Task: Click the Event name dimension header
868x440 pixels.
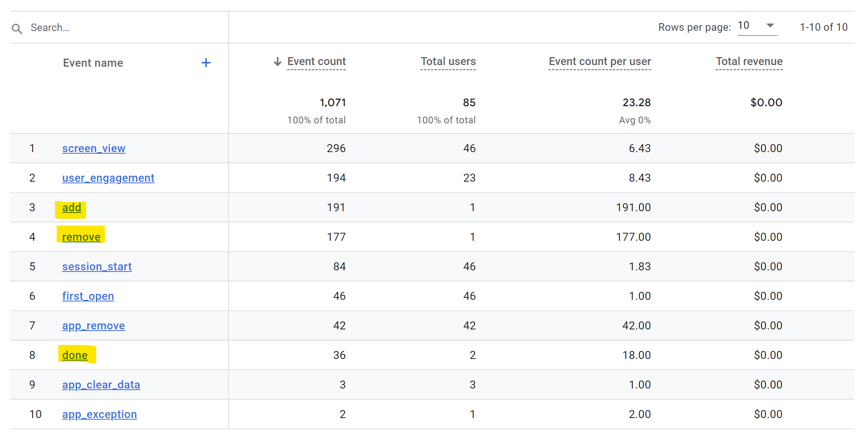Action: (x=93, y=63)
